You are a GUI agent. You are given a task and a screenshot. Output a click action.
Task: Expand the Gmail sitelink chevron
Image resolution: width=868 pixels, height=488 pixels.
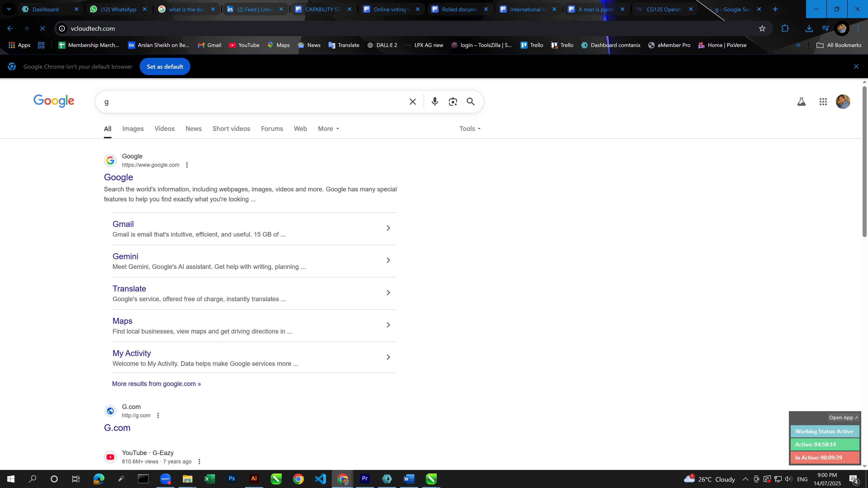(388, 228)
